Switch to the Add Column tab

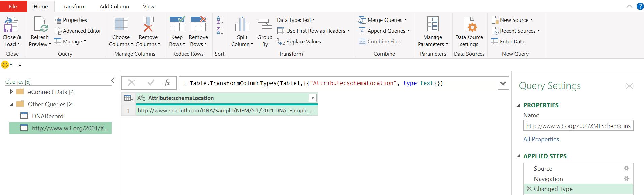pos(114,6)
